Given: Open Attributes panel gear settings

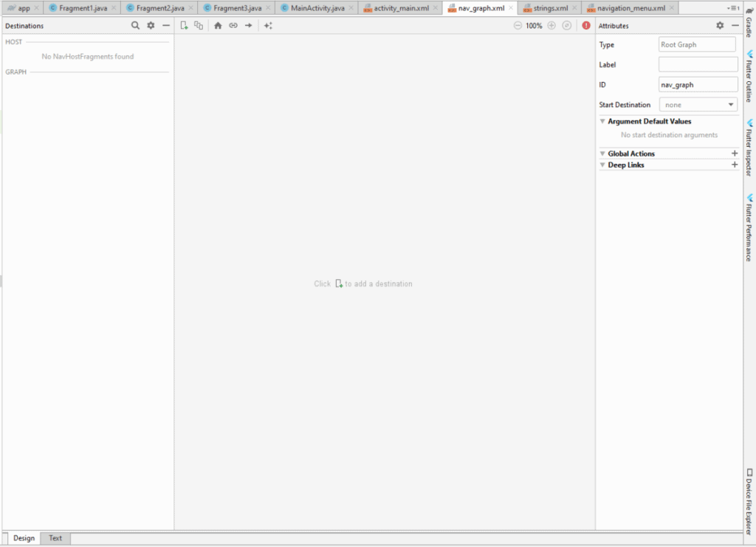Looking at the screenshot, I should pyautogui.click(x=720, y=25).
